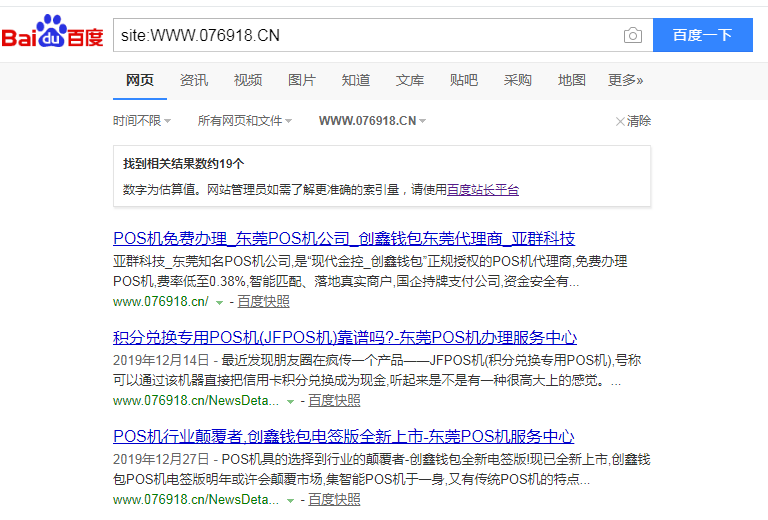Open result POS机行业颠覆者,创鑫钱包电签版
The height and width of the screenshot is (520, 768).
pyautogui.click(x=343, y=436)
